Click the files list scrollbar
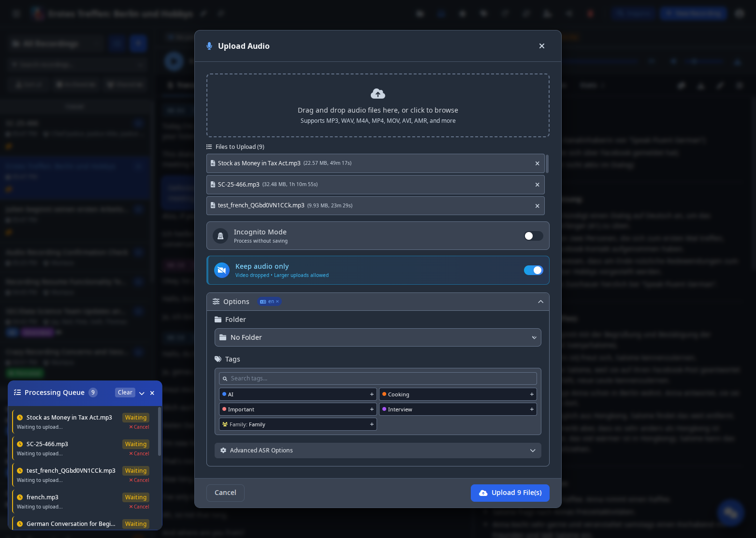The image size is (756, 538). [x=547, y=164]
